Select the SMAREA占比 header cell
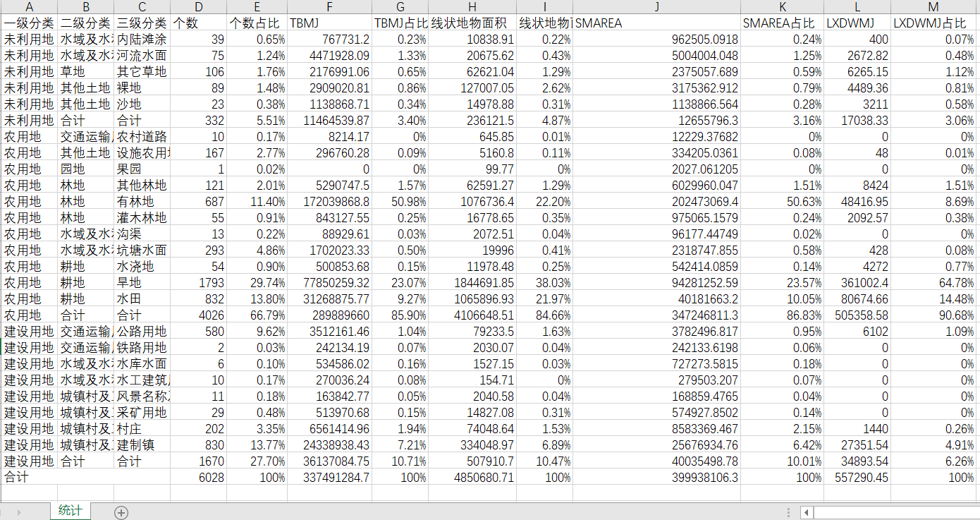 coord(782,23)
